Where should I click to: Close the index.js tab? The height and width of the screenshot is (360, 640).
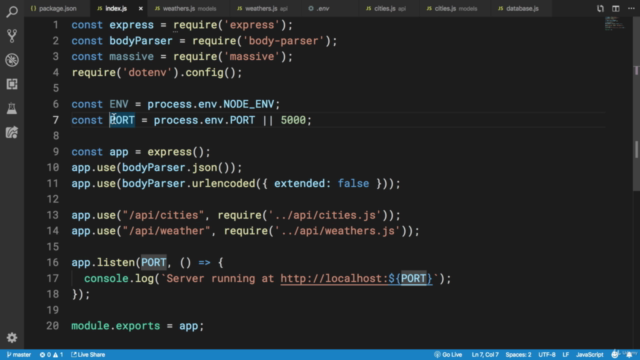(140, 8)
